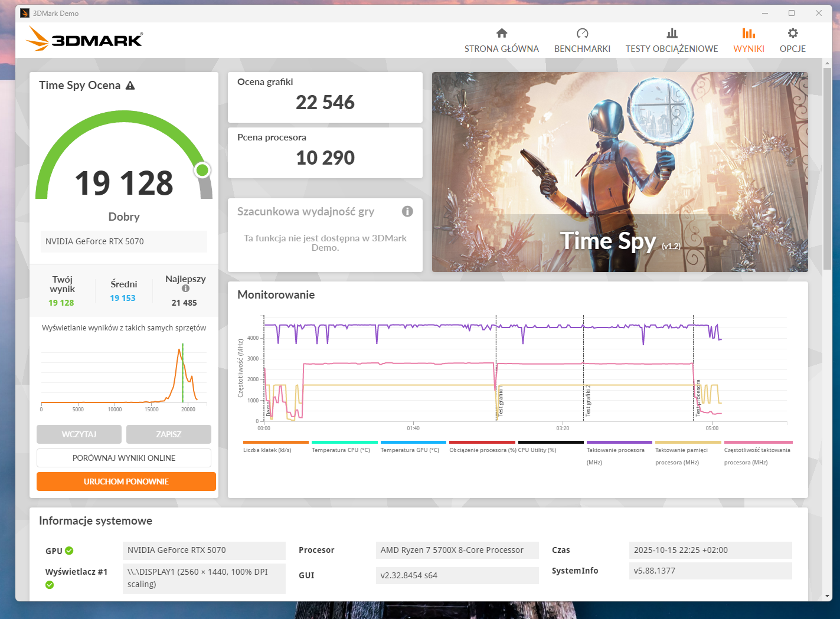Screen dimensions: 840x619
Task: Toggle the Obciążenie procesora (%) legend entry
Action: 482,447
